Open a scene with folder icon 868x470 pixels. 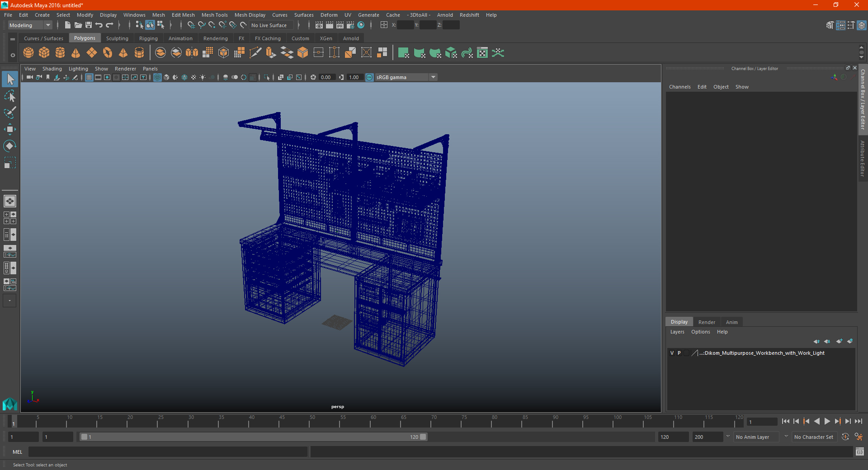[x=78, y=25]
